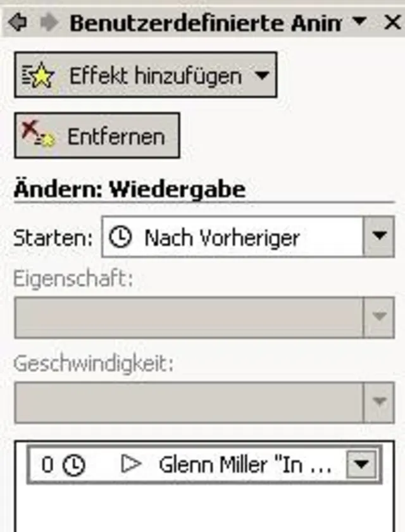
Task: Expand the Glenn Miller entry options arrow
Action: [361, 464]
